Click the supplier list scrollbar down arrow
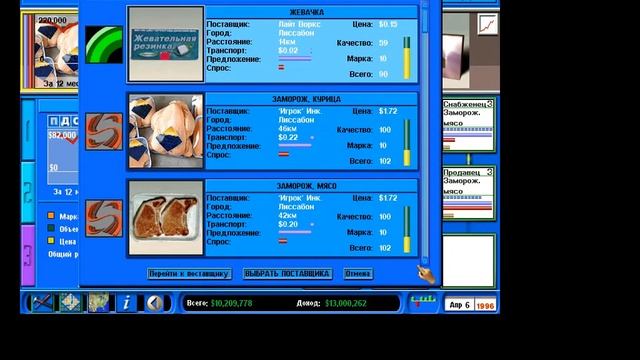 tap(425, 260)
